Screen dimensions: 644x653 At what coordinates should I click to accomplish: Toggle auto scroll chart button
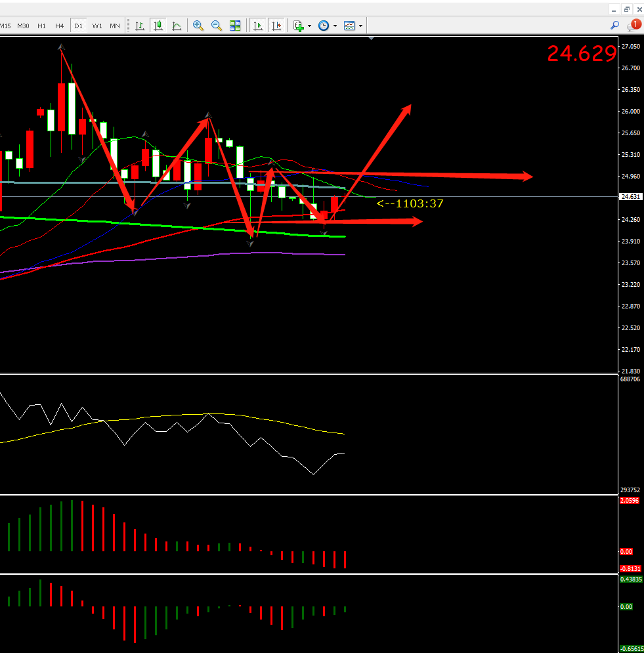(258, 26)
